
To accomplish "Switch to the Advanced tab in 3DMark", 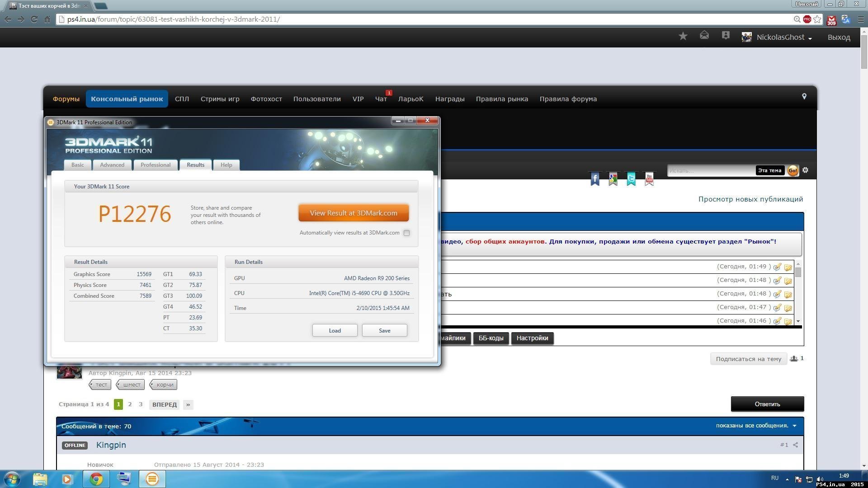I will 112,165.
